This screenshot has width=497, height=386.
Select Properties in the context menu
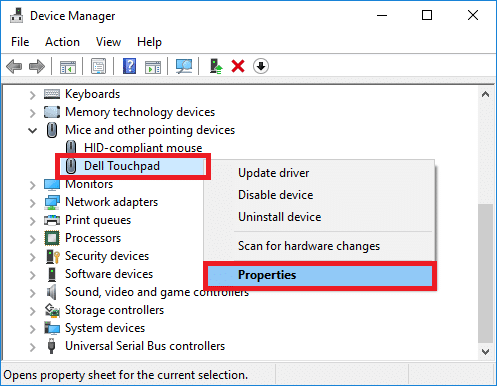pos(319,275)
